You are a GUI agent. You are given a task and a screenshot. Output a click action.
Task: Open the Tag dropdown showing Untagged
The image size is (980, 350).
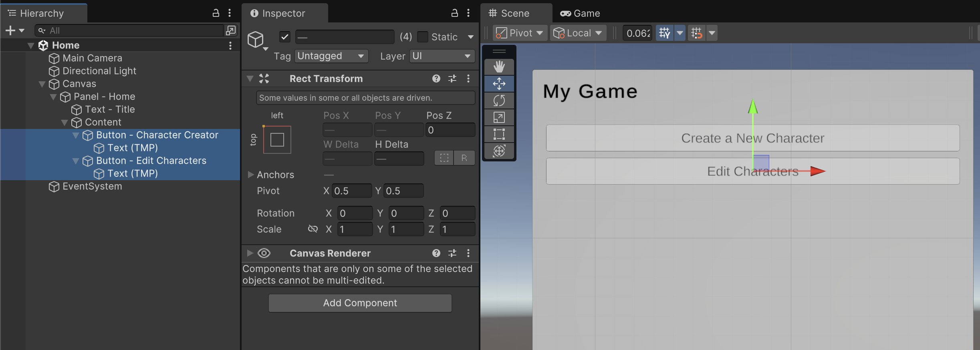coord(331,56)
